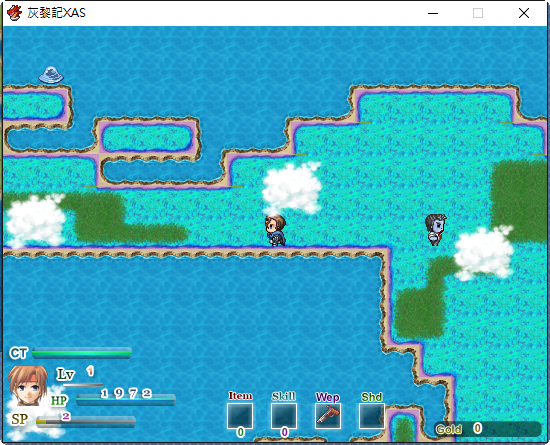Screen dimensions: 550x445
Task: Click the 'Item' label above the slot
Action: tap(240, 396)
